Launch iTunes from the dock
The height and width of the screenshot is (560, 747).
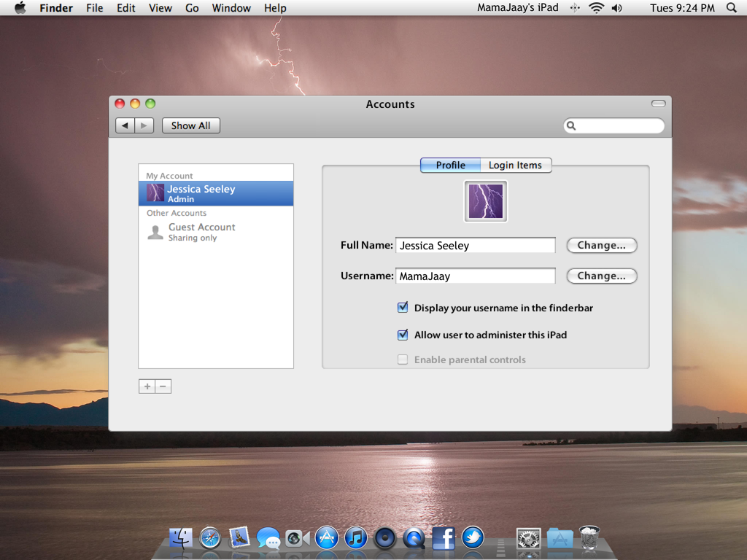[x=355, y=538]
